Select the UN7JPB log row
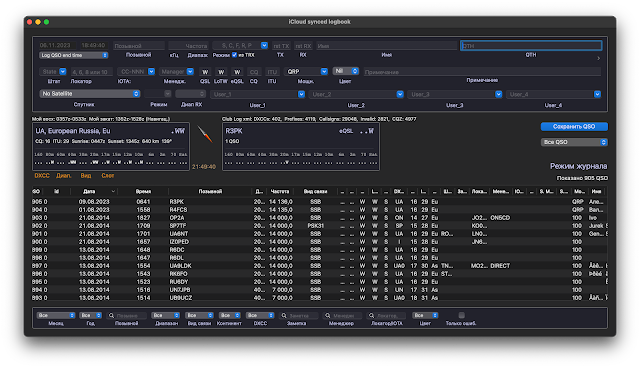The height and width of the screenshot is (368, 640). [319, 290]
